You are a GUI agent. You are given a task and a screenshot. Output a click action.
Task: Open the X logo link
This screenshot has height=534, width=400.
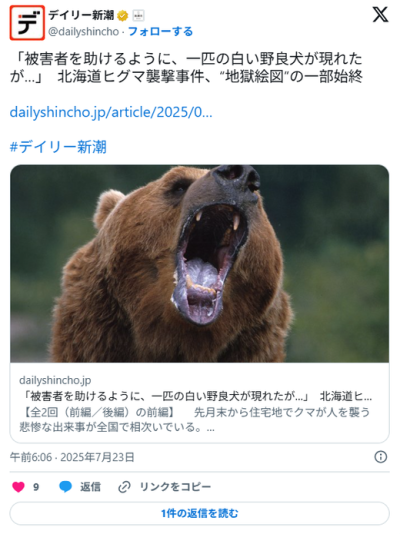[x=380, y=15]
